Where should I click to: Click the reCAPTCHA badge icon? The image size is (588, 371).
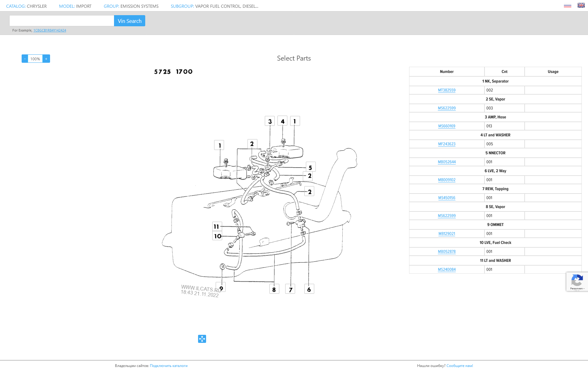pos(577,281)
